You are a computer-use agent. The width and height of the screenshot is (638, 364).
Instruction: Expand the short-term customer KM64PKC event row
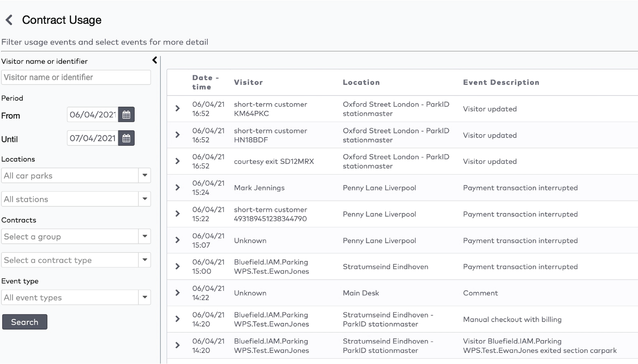click(x=178, y=109)
